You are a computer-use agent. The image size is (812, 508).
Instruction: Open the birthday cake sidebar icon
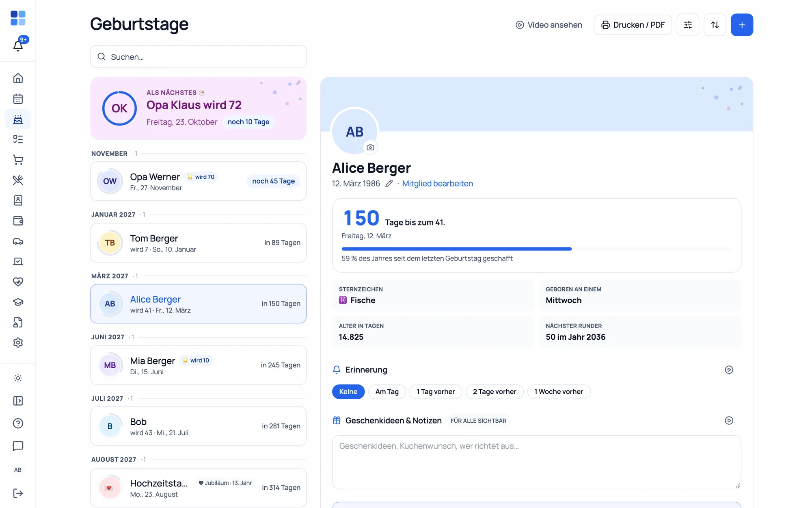pos(18,119)
